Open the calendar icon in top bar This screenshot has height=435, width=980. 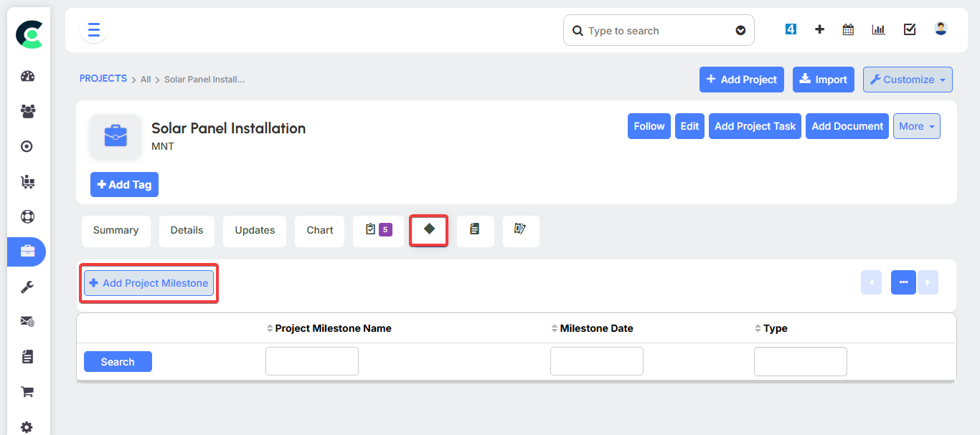(x=847, y=29)
